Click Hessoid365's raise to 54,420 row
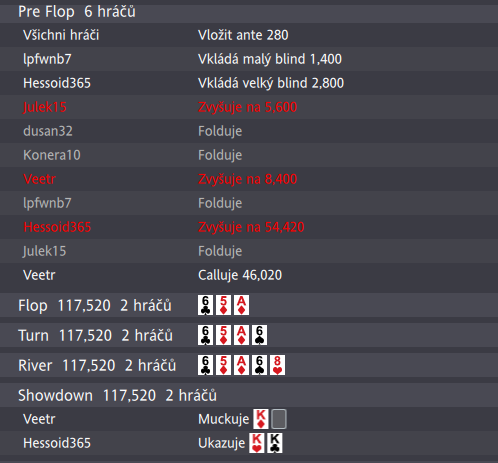The image size is (498, 463). pyautogui.click(x=249, y=227)
